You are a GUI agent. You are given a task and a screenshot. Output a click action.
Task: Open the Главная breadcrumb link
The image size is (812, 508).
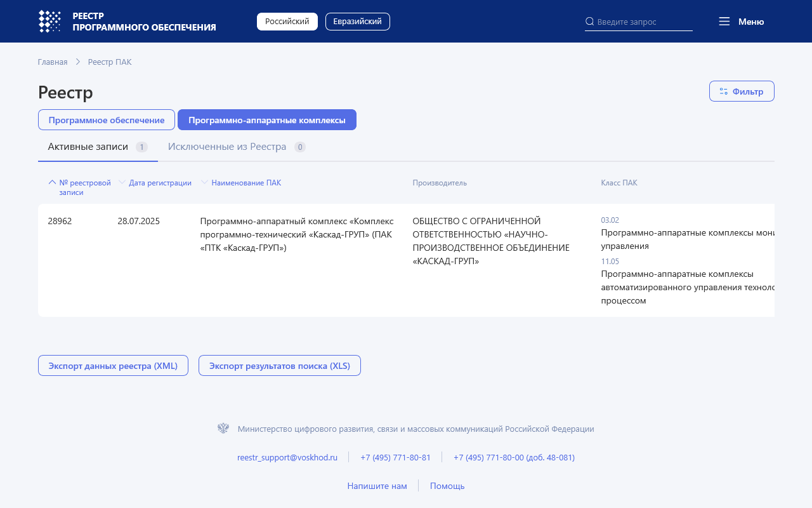tap(53, 62)
